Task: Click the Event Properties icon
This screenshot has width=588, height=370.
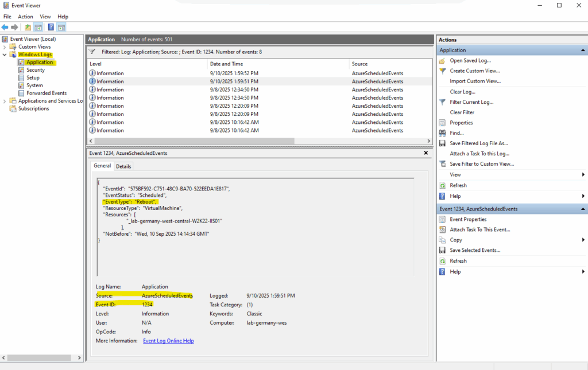Action: (443, 220)
